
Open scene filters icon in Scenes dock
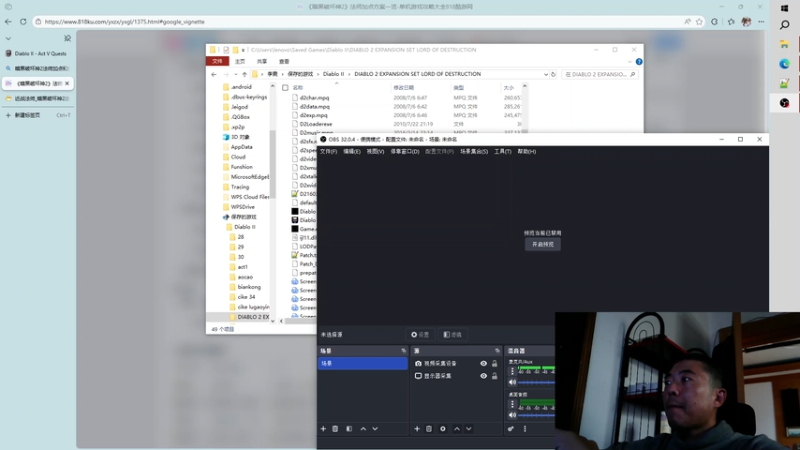(349, 429)
